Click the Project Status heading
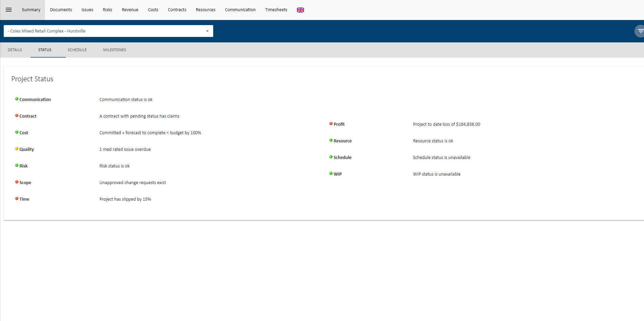644x321 pixels. [x=32, y=79]
